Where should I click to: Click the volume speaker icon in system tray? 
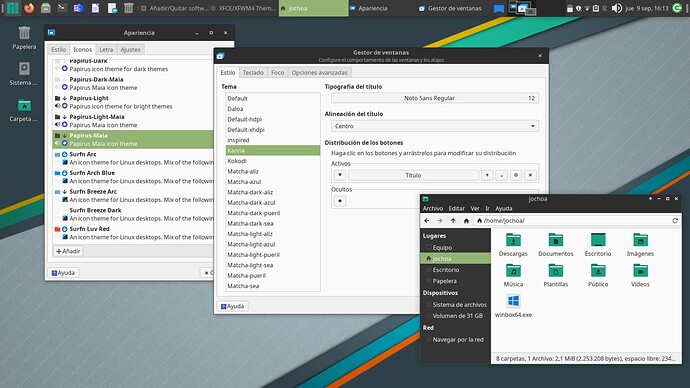(x=617, y=8)
